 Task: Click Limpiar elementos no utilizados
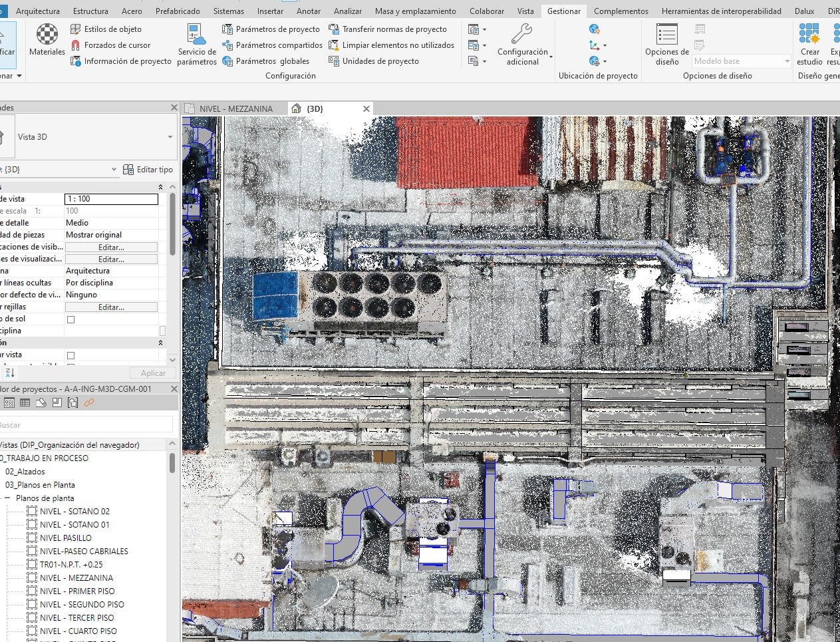coord(392,45)
